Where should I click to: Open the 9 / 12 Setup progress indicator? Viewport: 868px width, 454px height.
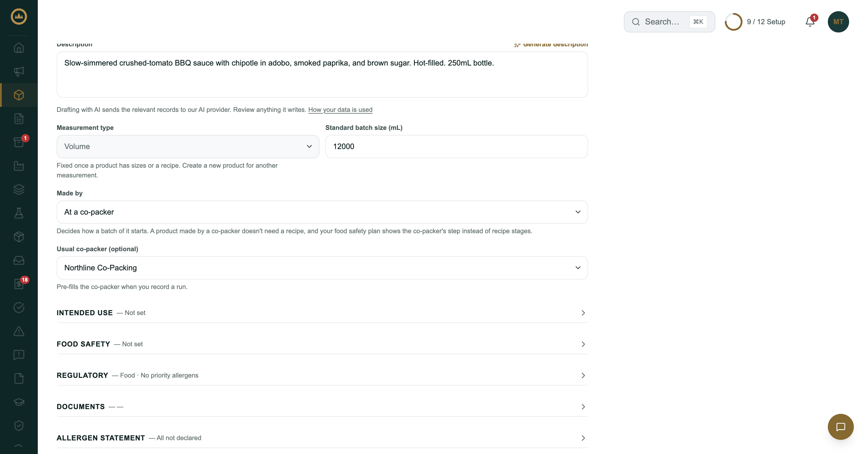click(x=755, y=22)
